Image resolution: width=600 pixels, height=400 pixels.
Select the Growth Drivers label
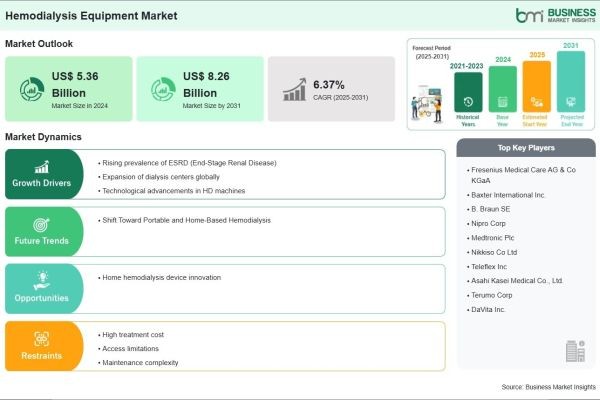point(41,183)
